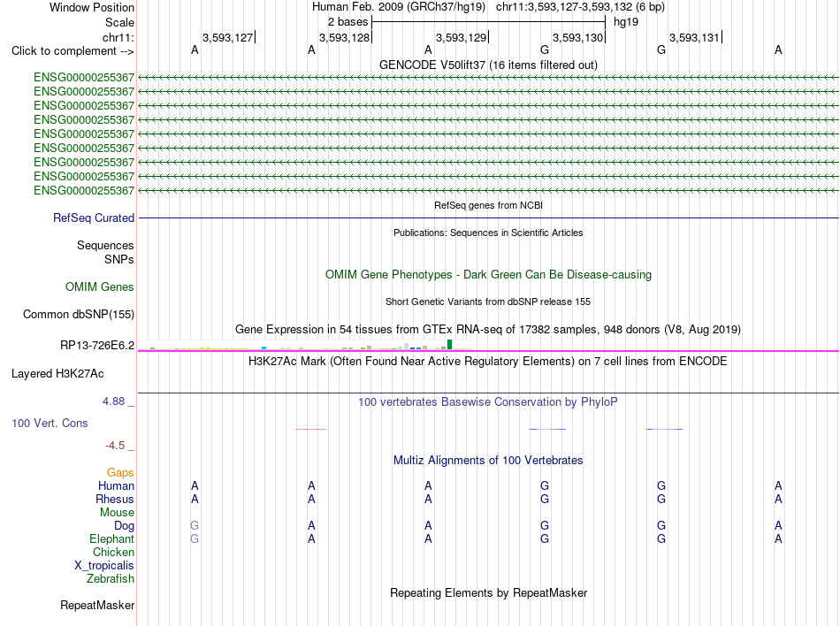Viewport: 840px width, 626px height.
Task: Open the GENCODE V50lift37 track title
Action: click(488, 65)
